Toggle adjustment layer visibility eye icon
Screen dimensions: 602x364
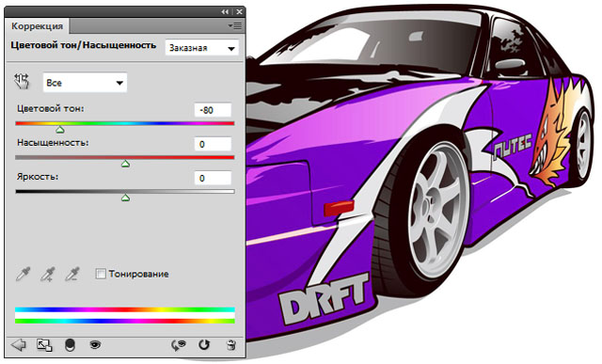click(95, 345)
